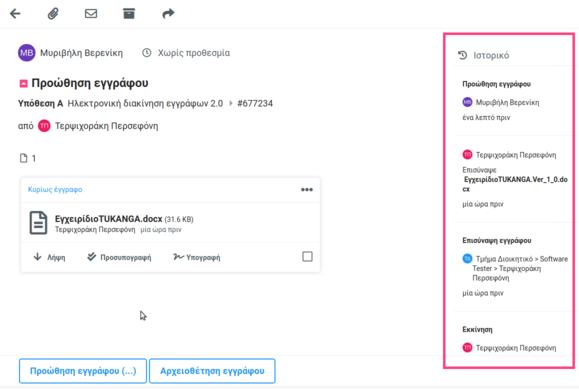Viewport: 579px width, 389px height.
Task: Click the Υπόθεση Α label
Action: pyautogui.click(x=40, y=103)
